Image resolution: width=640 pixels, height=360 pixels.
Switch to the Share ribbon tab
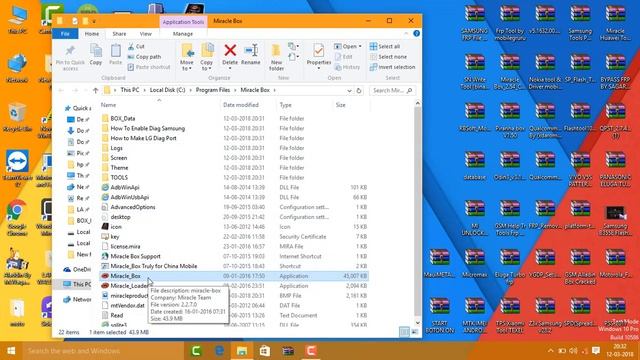pos(119,34)
